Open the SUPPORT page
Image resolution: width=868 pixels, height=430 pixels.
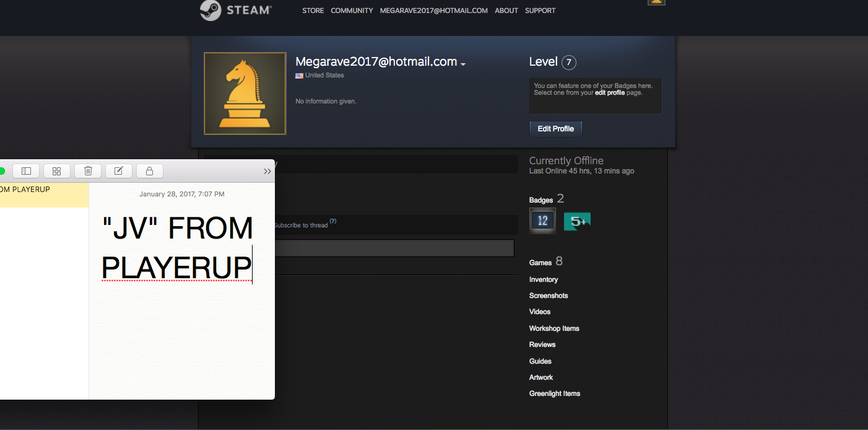pos(540,11)
